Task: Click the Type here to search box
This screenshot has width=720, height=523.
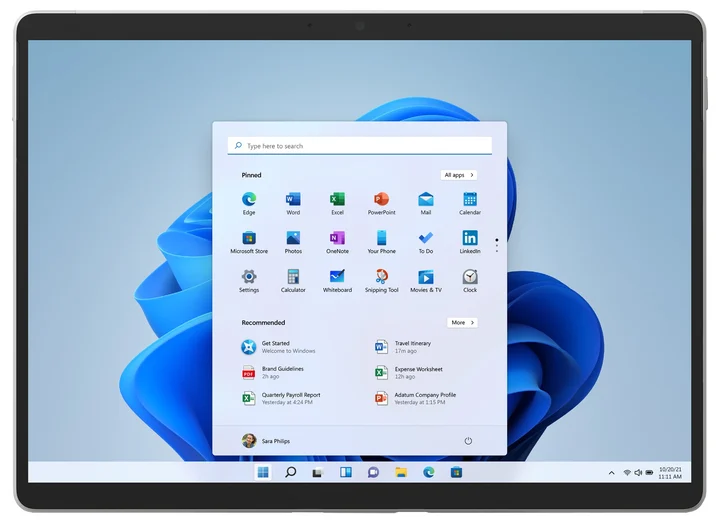Action: 360,146
